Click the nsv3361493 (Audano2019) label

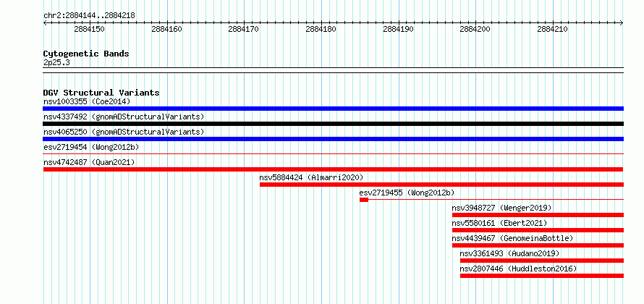point(509,253)
